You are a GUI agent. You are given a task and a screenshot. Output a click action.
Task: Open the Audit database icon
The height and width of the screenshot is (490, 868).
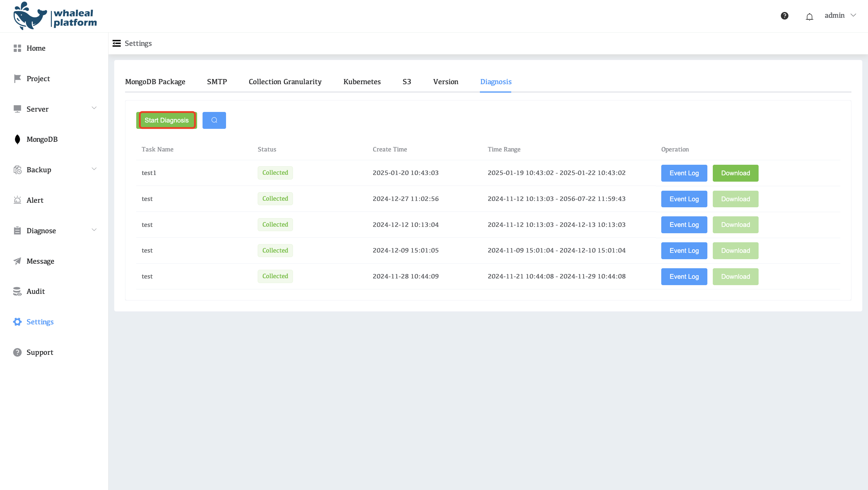(17, 291)
